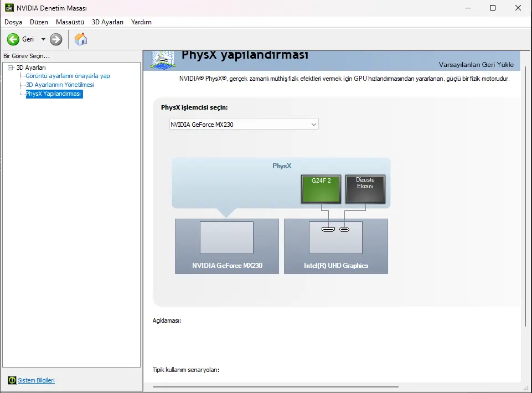Image resolution: width=532 pixels, height=393 pixels.
Task: Click the PhysX işlemcisi seçin: label
Action: click(194, 107)
